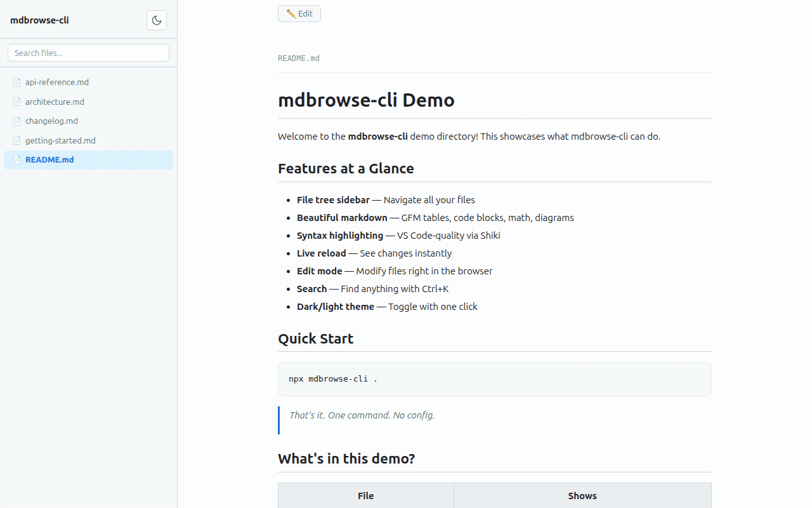Screen dimensions: 812x508
Task: Toggle dark theme with the moon icon
Action: coord(157,20)
